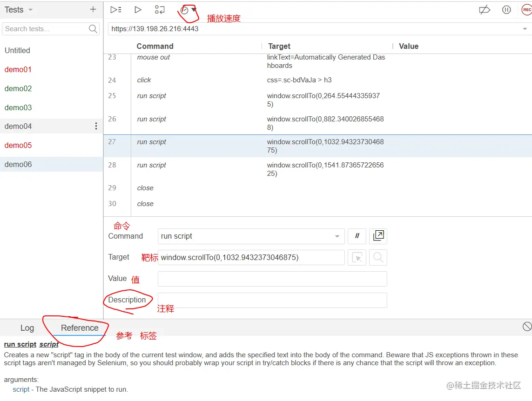Select row 29 close command
The width and height of the screenshot is (532, 401).
pyautogui.click(x=317, y=188)
